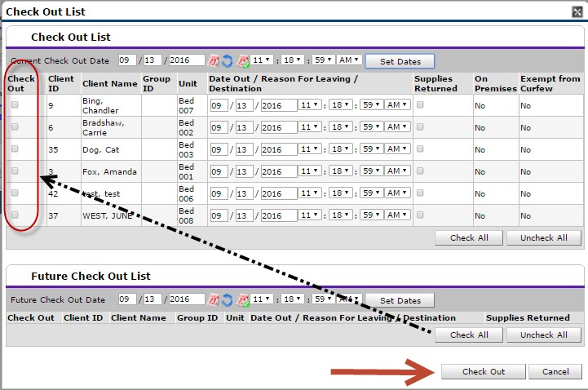Click the Exempt from Curfew header
This screenshot has height=390, width=588.
pos(550,83)
